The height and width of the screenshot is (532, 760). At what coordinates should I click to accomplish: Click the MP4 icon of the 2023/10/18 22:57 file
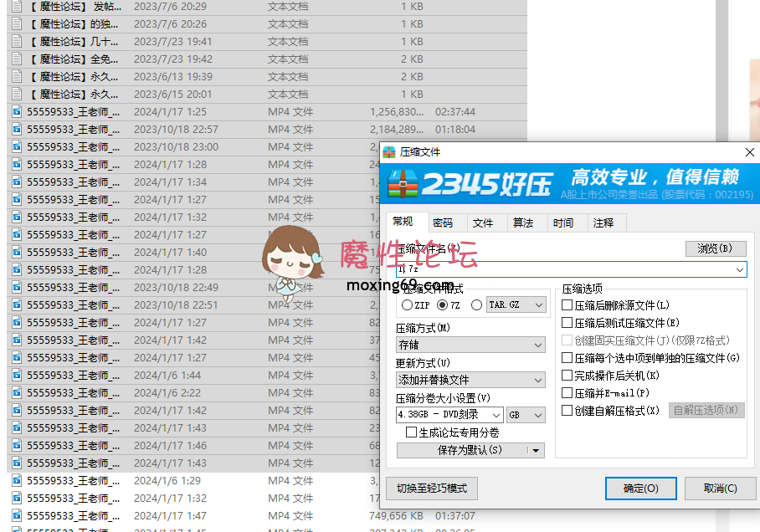tap(16, 129)
